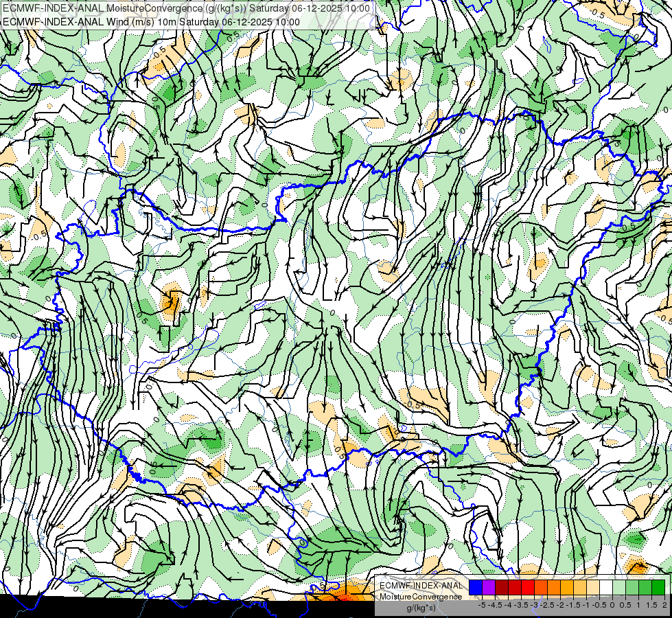Select the red-orange swatch between -3 and -2.5
Screen dimensions: 672x618
pos(542,588)
